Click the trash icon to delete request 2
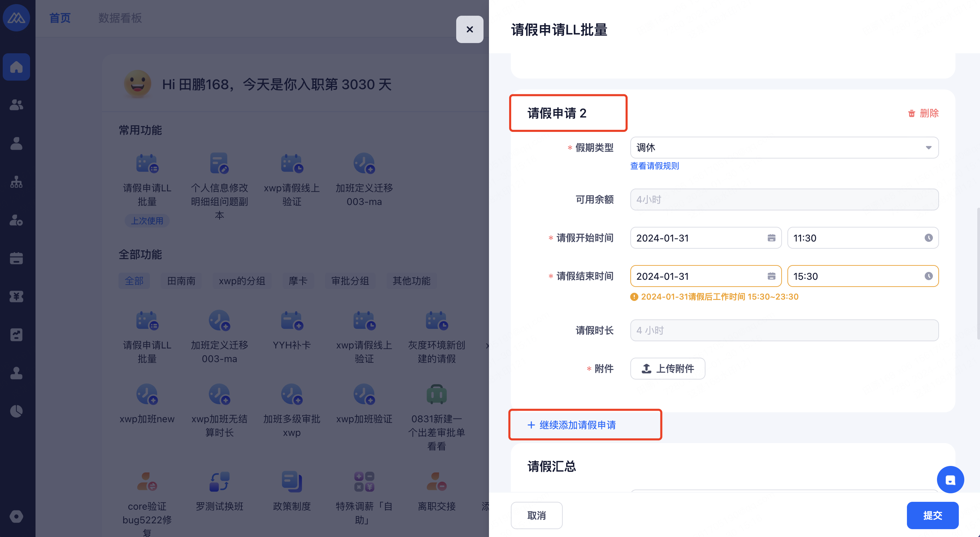 click(x=911, y=113)
